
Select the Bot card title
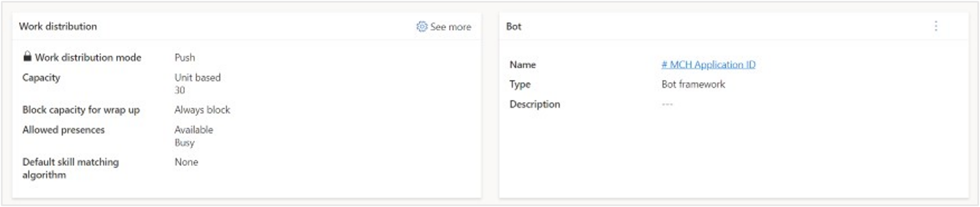click(514, 26)
